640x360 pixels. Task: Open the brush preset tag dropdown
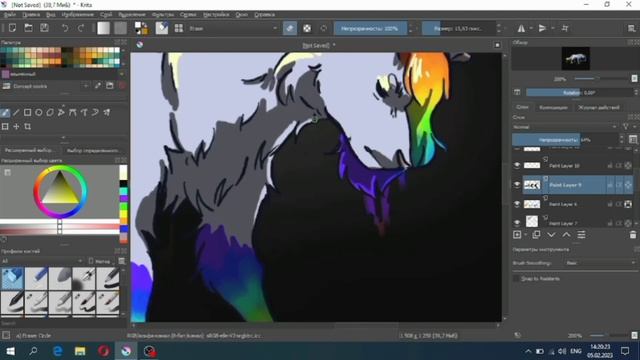point(41,261)
